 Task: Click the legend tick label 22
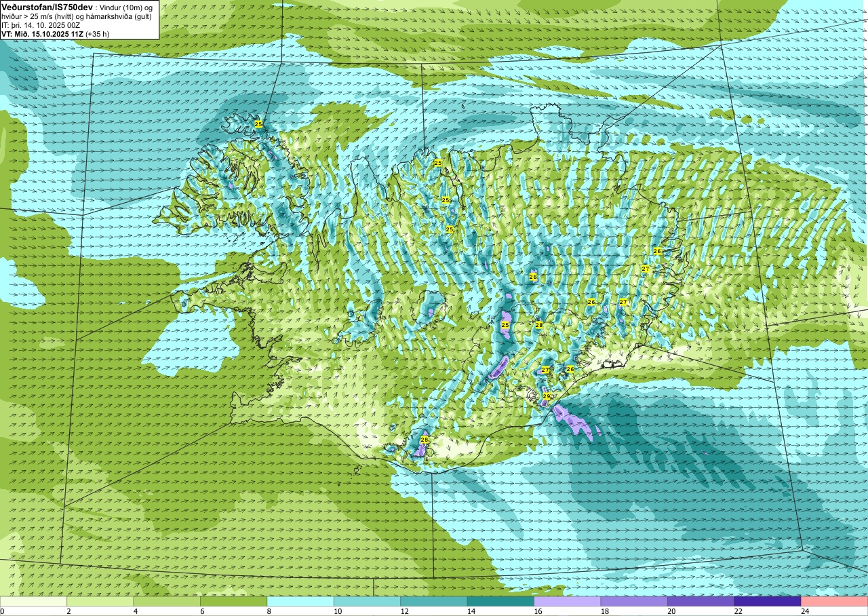tap(738, 611)
